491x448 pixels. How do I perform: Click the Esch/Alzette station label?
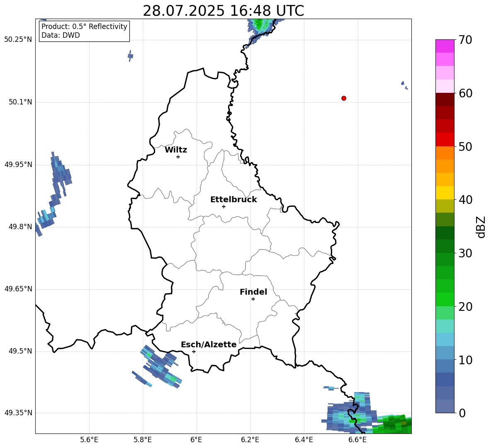tap(209, 344)
